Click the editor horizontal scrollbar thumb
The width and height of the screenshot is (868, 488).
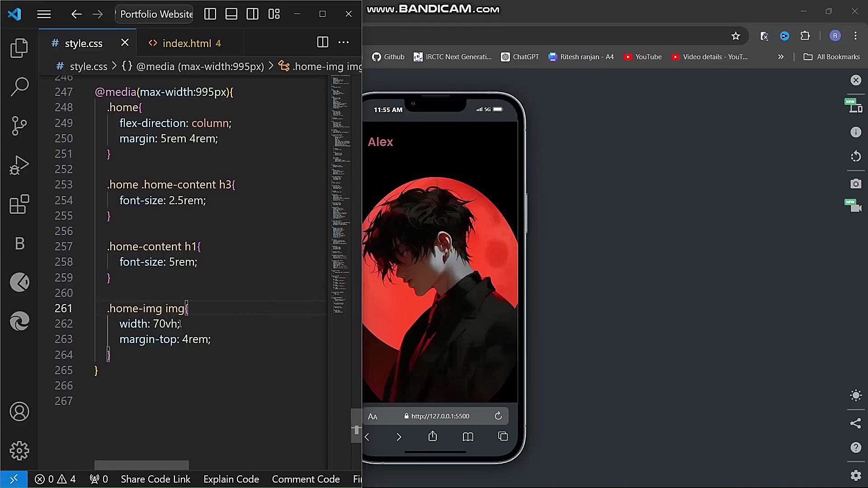click(x=142, y=465)
